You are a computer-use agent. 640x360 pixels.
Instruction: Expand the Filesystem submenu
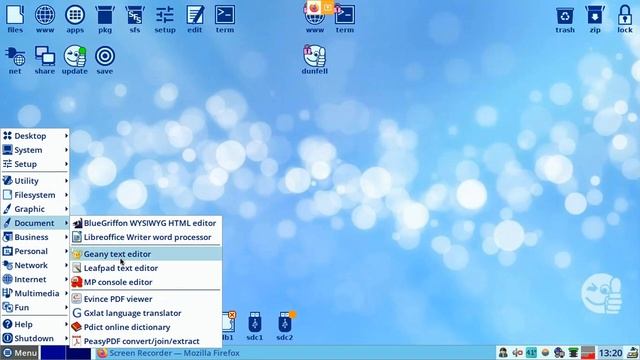[x=35, y=195]
